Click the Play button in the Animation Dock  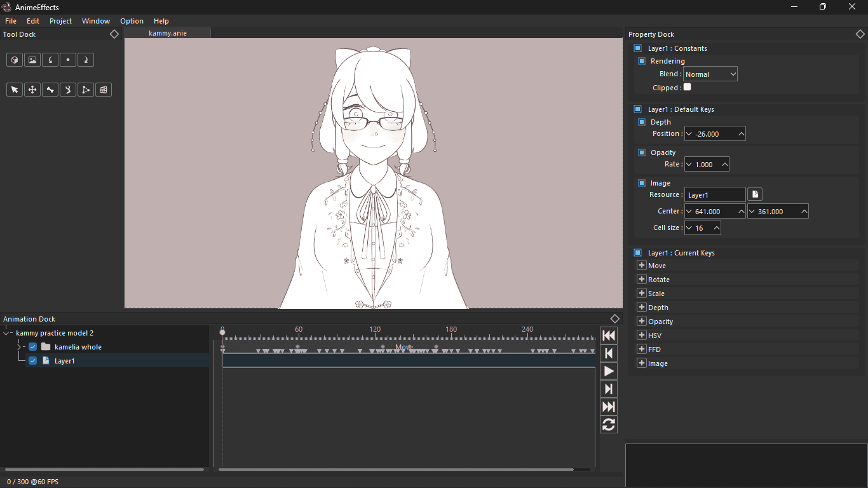pos(608,370)
